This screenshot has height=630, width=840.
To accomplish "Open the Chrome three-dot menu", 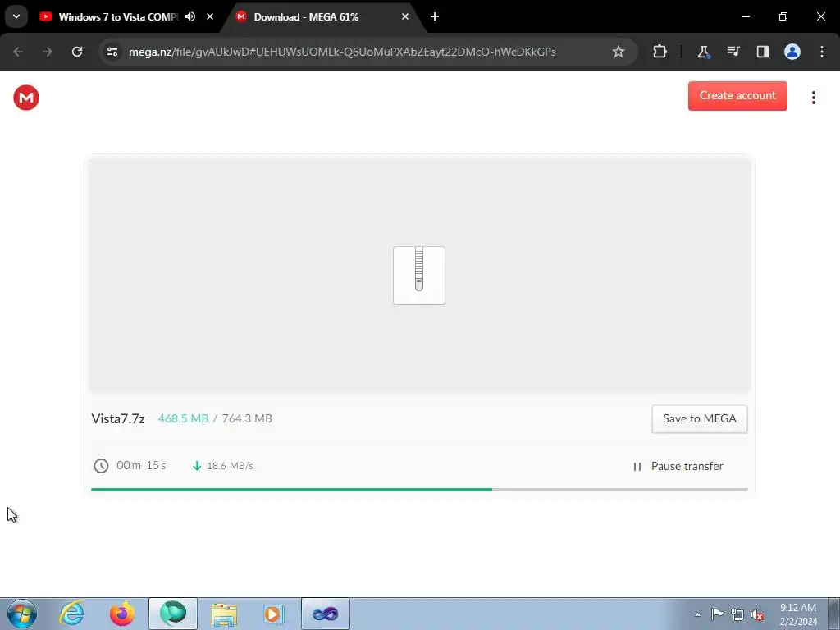I will click(821, 52).
